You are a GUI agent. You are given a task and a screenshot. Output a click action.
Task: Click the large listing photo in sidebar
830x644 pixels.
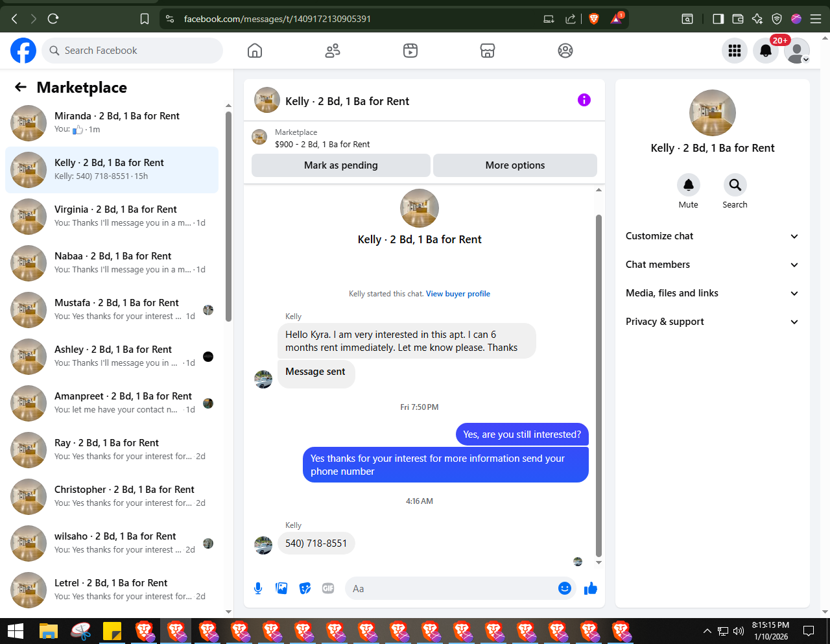click(713, 113)
